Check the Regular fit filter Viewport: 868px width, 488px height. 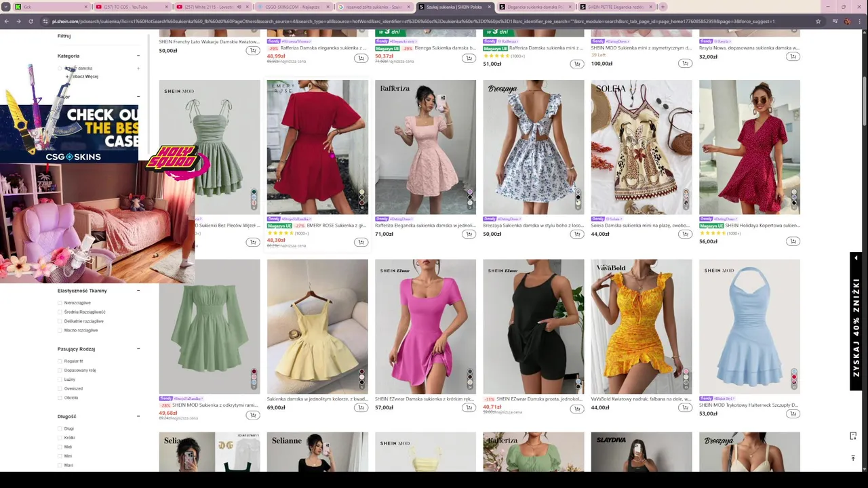[x=60, y=361]
